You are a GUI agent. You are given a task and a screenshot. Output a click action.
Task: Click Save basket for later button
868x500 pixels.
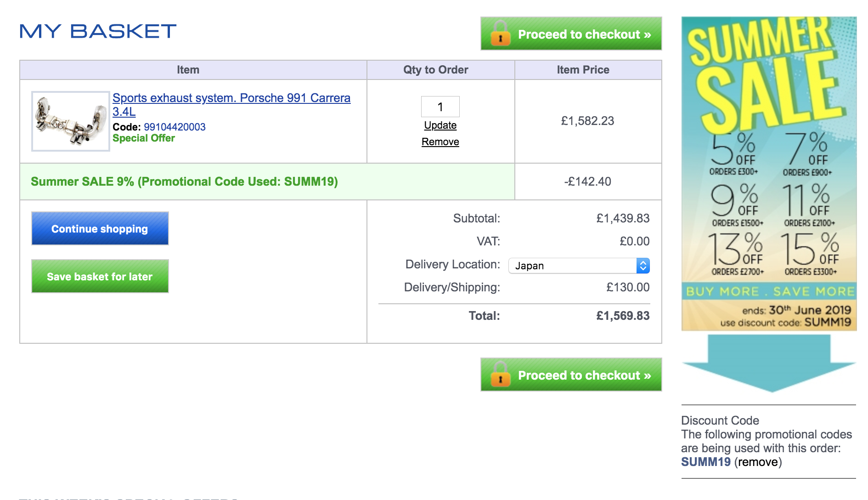[x=100, y=276]
